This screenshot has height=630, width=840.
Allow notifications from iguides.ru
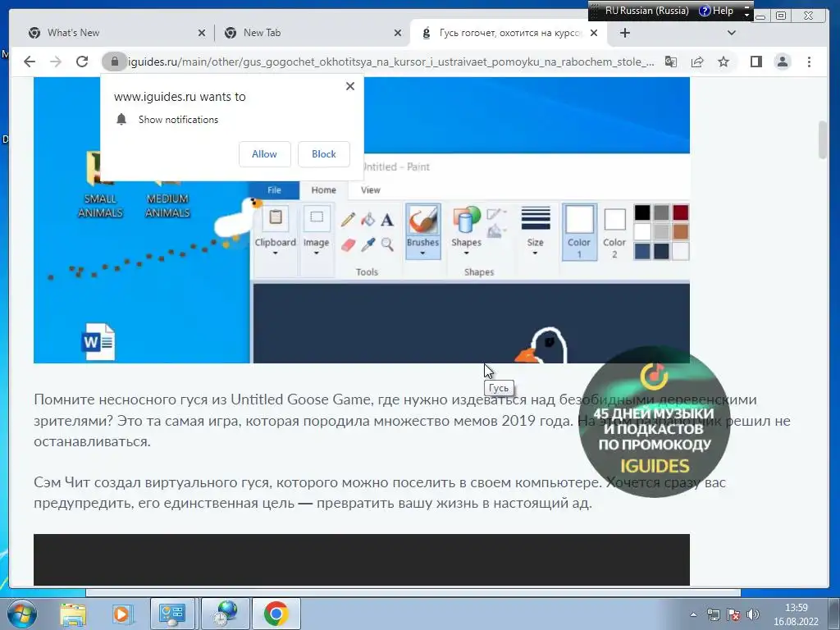[265, 154]
